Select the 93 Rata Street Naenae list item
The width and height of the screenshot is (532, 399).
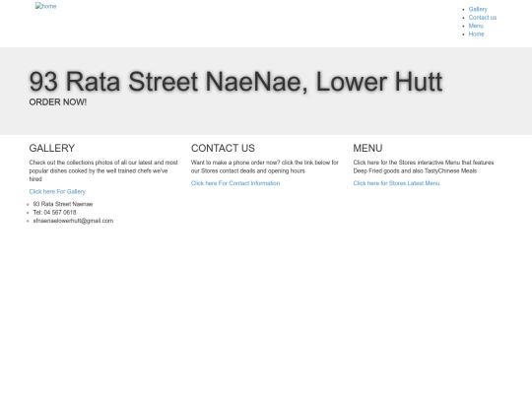(63, 204)
